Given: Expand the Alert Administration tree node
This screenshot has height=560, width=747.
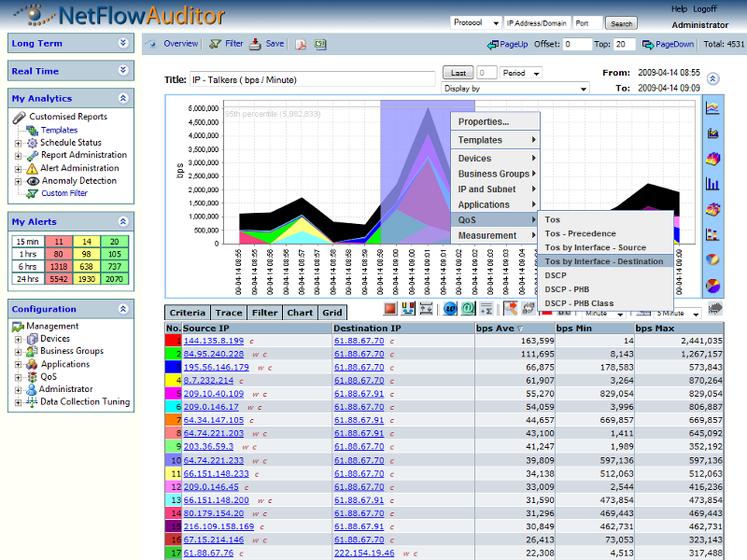Looking at the screenshot, I should pyautogui.click(x=18, y=169).
